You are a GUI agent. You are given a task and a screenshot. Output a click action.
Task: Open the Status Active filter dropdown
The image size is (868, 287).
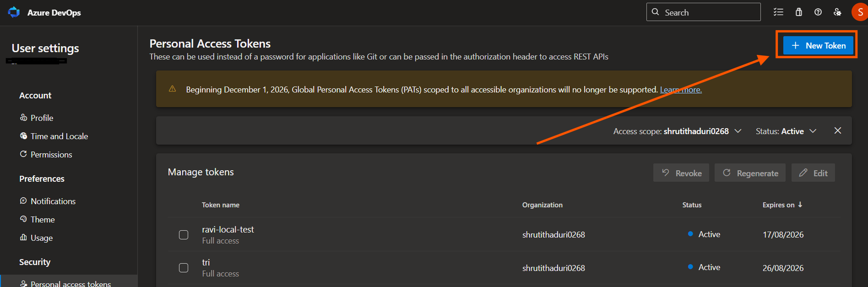pos(786,131)
